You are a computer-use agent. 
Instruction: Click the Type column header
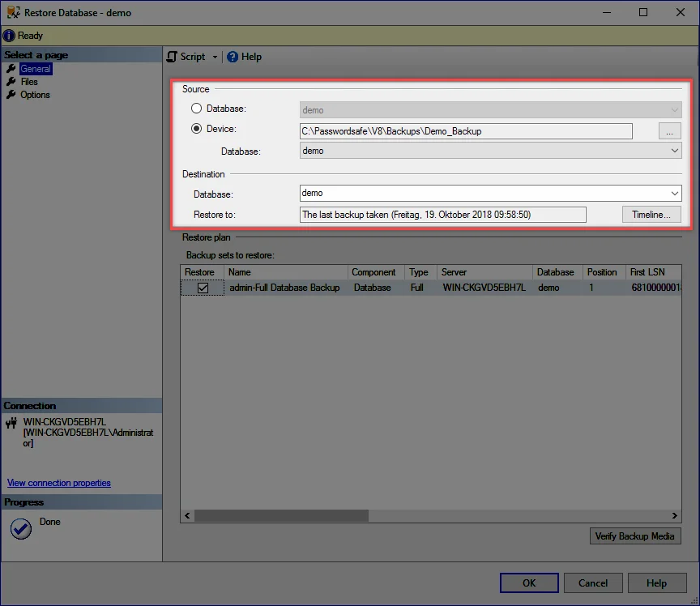tap(421, 272)
